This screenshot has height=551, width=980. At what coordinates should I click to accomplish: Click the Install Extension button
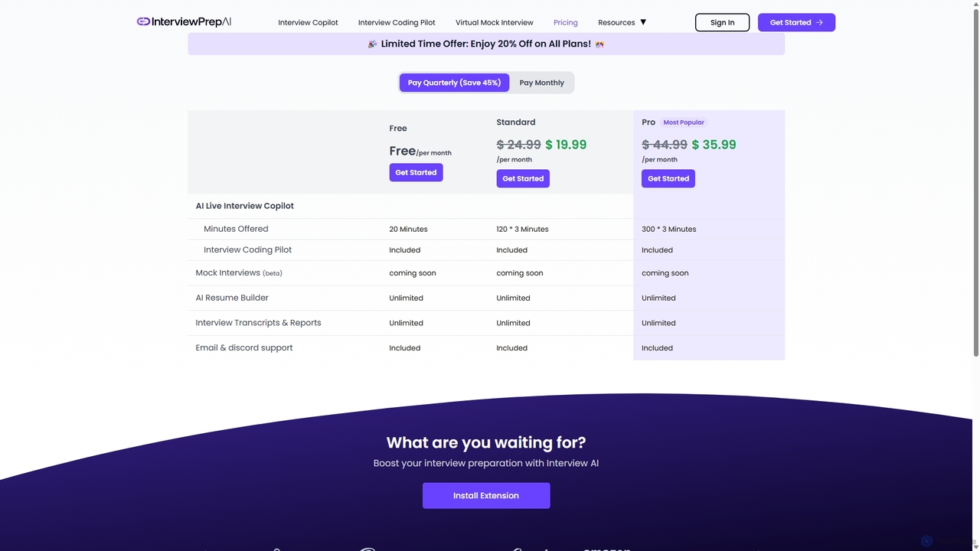click(486, 495)
